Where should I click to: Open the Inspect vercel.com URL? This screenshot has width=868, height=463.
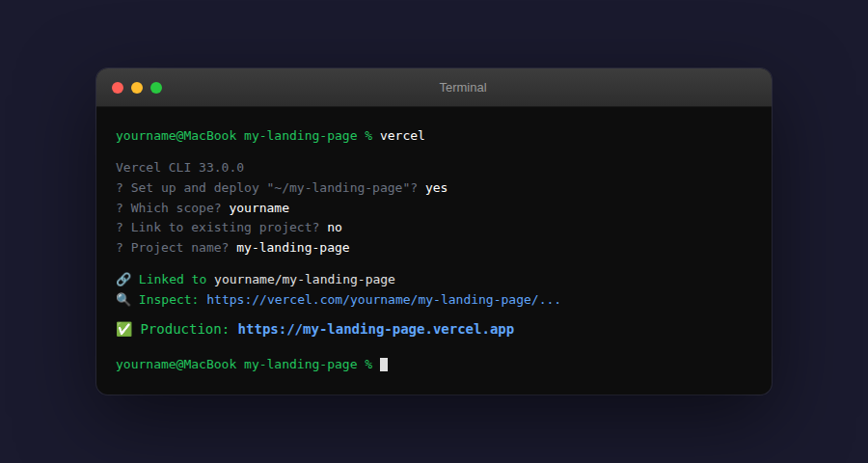pyautogui.click(x=383, y=300)
